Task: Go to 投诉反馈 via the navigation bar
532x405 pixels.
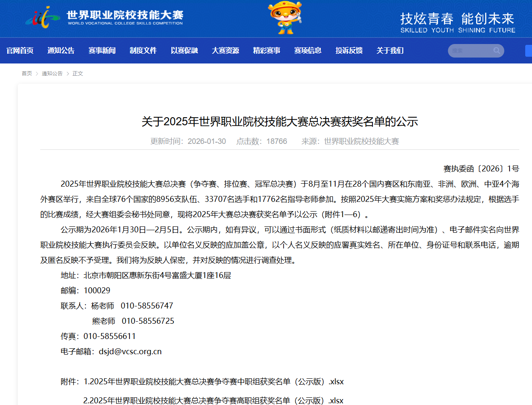Action: pos(348,50)
